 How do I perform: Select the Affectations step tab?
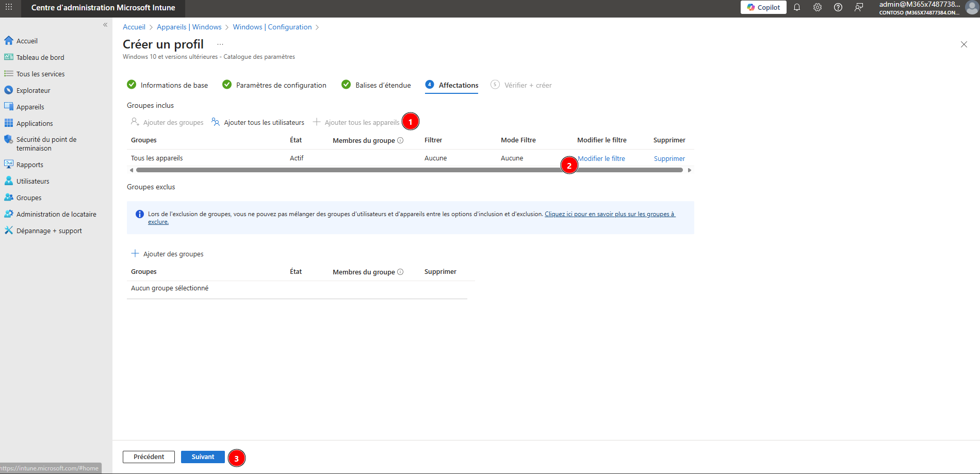pyautogui.click(x=452, y=85)
